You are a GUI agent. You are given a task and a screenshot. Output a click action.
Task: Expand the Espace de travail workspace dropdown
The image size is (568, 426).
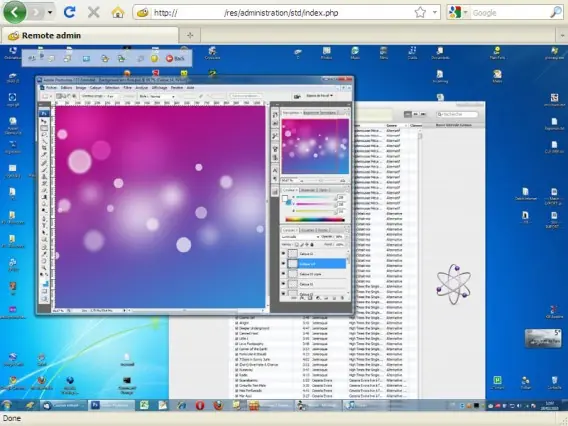(320, 96)
